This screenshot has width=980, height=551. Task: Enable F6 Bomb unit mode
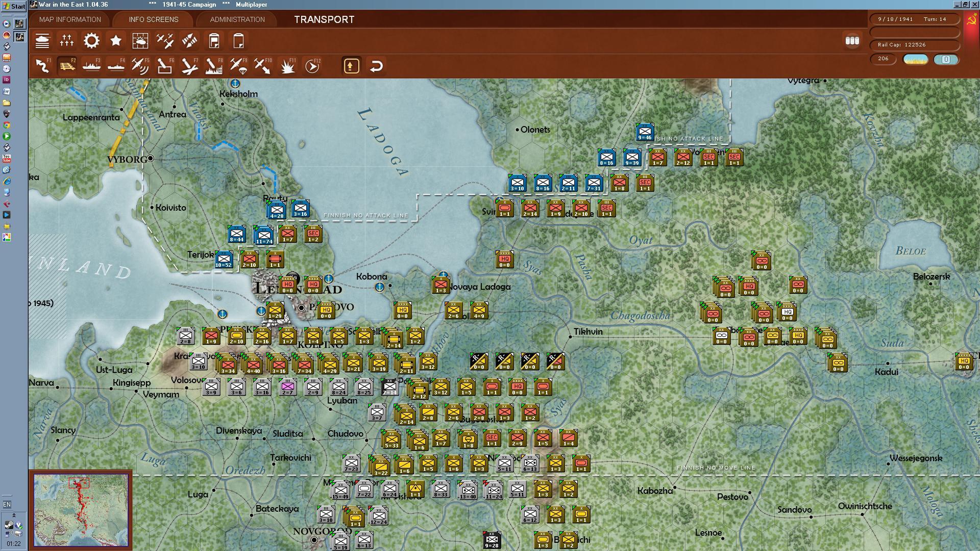click(165, 66)
